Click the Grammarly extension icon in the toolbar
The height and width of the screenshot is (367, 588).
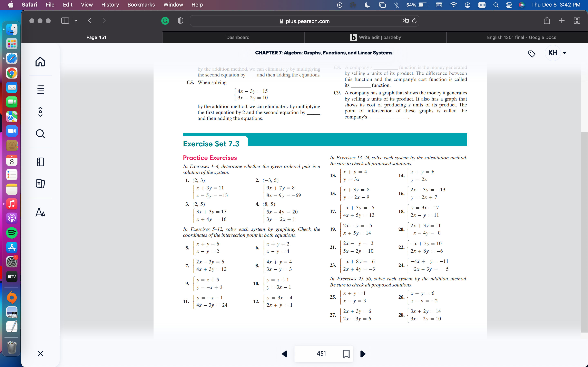[x=165, y=21]
